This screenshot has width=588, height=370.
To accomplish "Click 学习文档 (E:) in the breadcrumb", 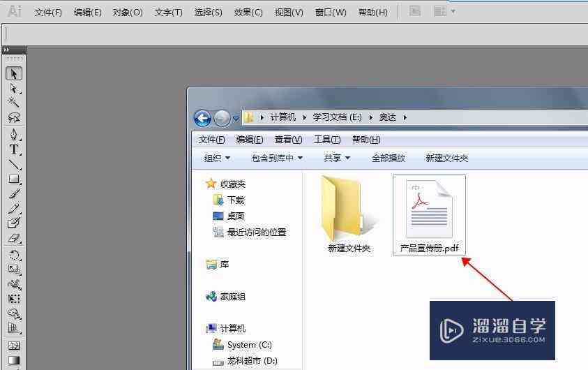I will (x=338, y=117).
